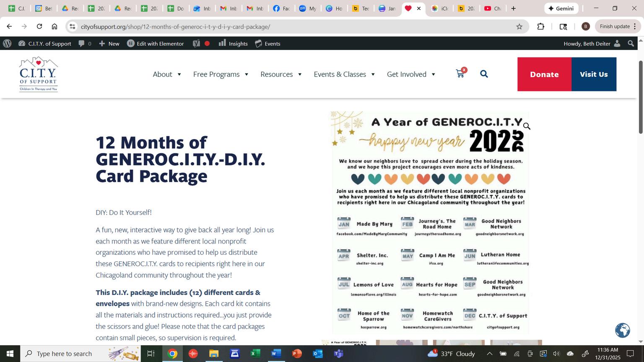Launch Word from the taskbar

(275, 354)
